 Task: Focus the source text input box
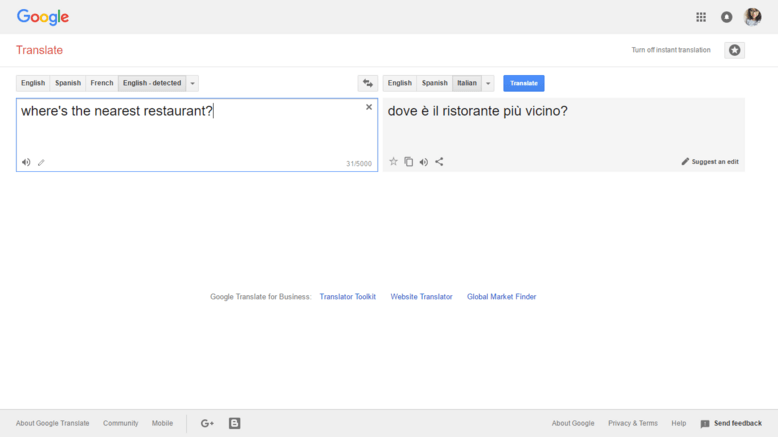tap(197, 135)
